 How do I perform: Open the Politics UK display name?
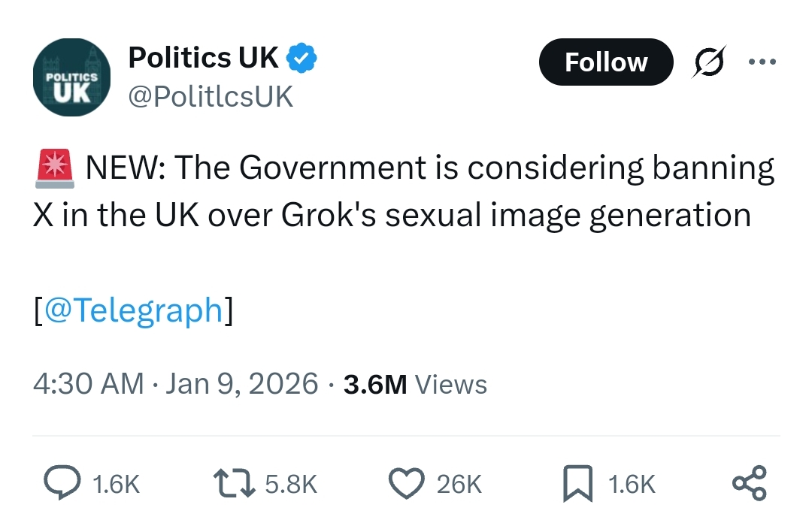[203, 57]
